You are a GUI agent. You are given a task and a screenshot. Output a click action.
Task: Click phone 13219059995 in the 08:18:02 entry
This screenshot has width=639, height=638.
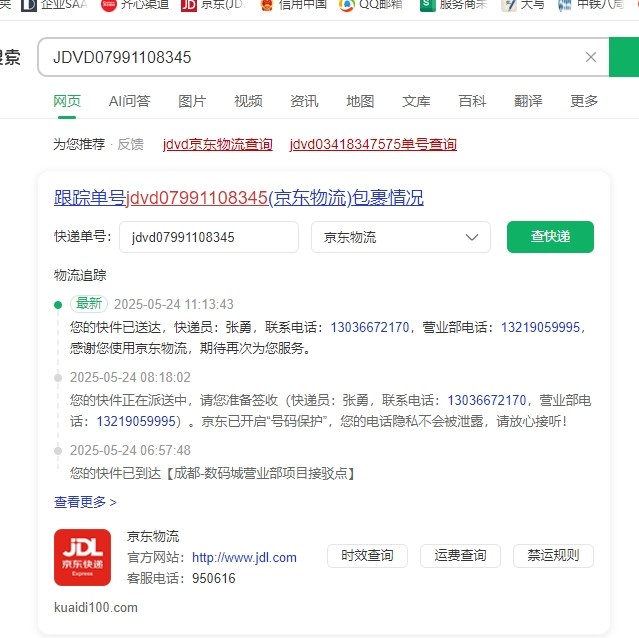pos(136,421)
